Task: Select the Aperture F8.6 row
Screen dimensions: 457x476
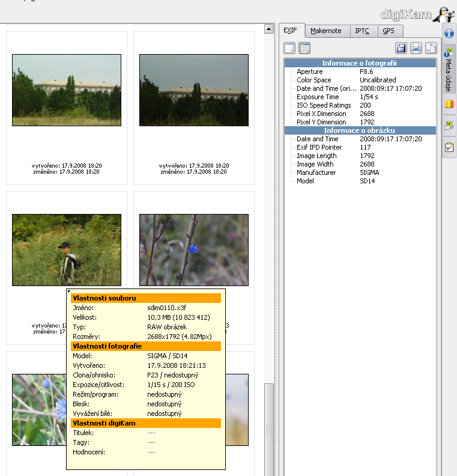Action: [x=360, y=72]
